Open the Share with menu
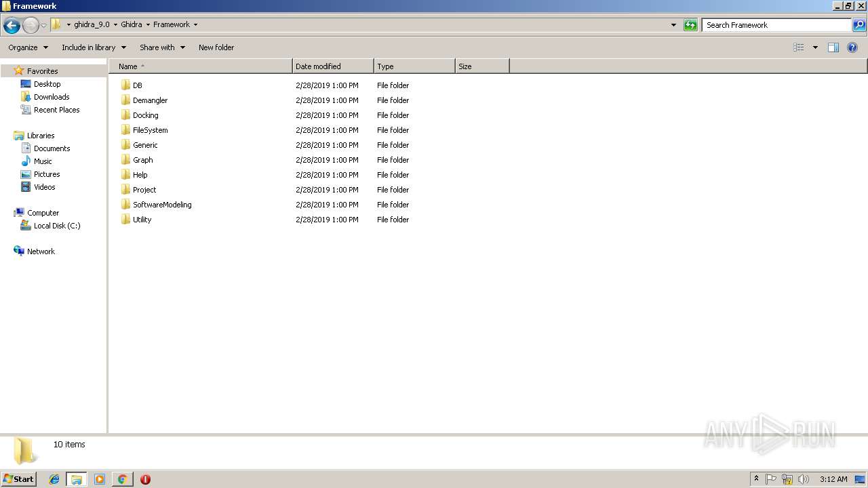Image resolution: width=868 pixels, height=488 pixels. tap(162, 47)
